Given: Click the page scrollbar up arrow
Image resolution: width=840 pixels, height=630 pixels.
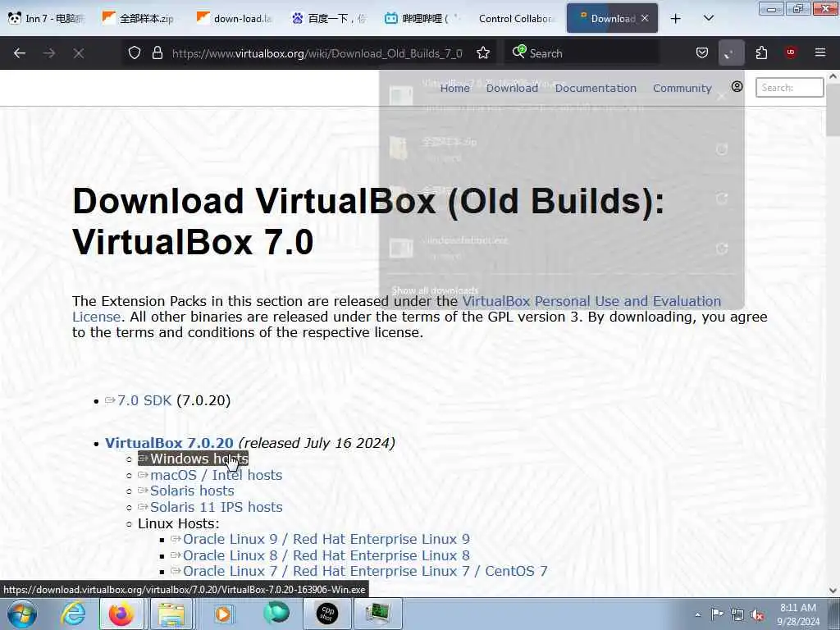Looking at the screenshot, I should click(x=833, y=76).
